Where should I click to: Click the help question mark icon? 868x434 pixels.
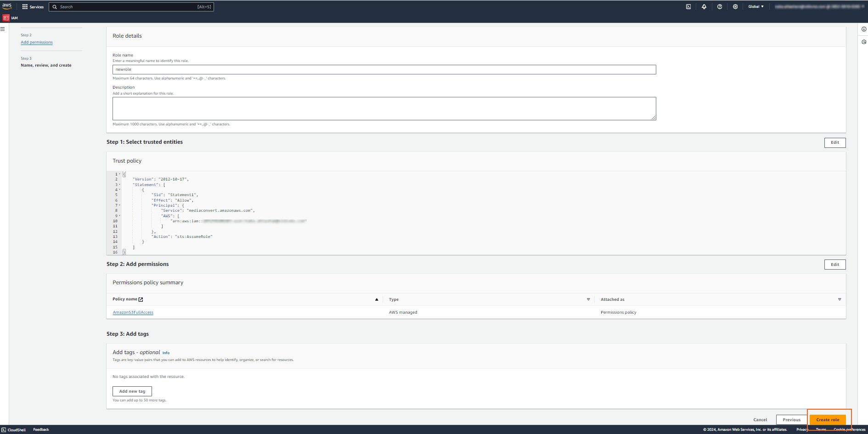click(x=719, y=7)
